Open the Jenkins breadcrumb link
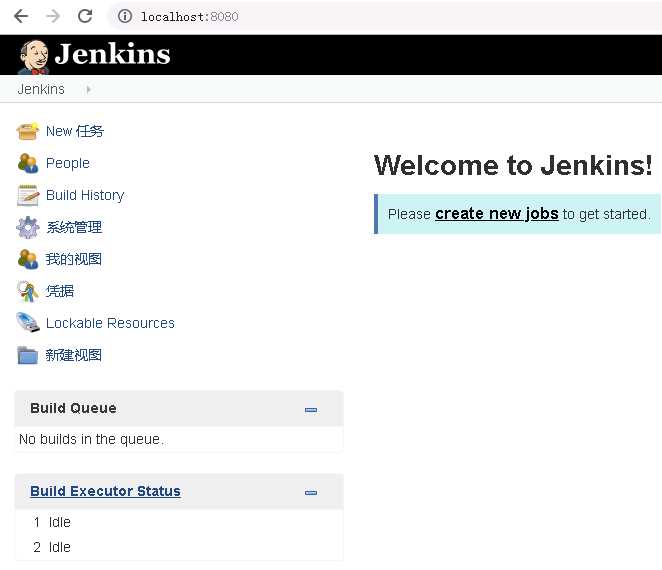The height and width of the screenshot is (570, 662). (41, 89)
